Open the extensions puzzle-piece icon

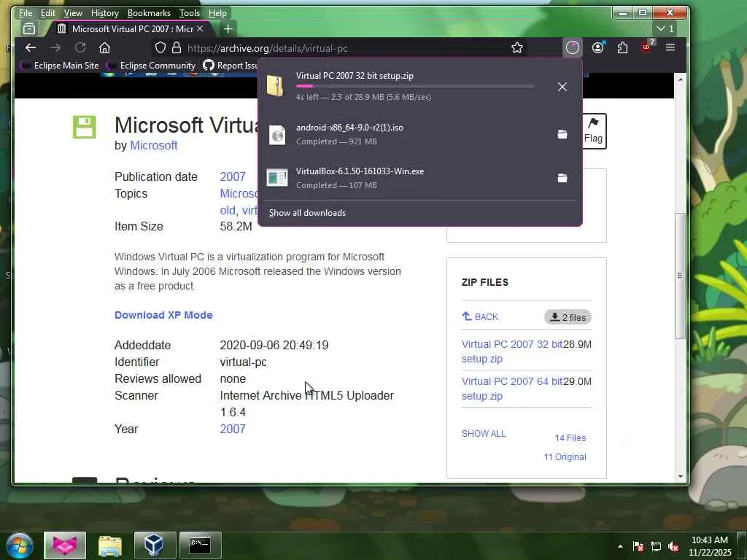622,47
